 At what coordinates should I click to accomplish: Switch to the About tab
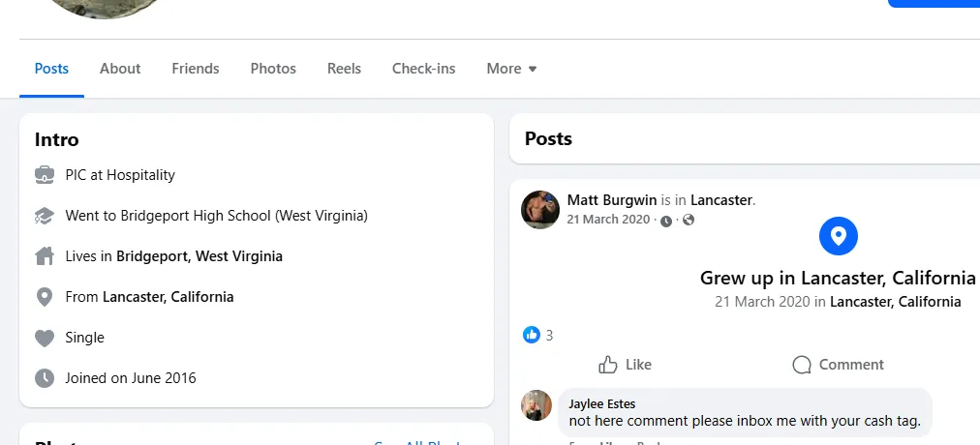click(120, 69)
